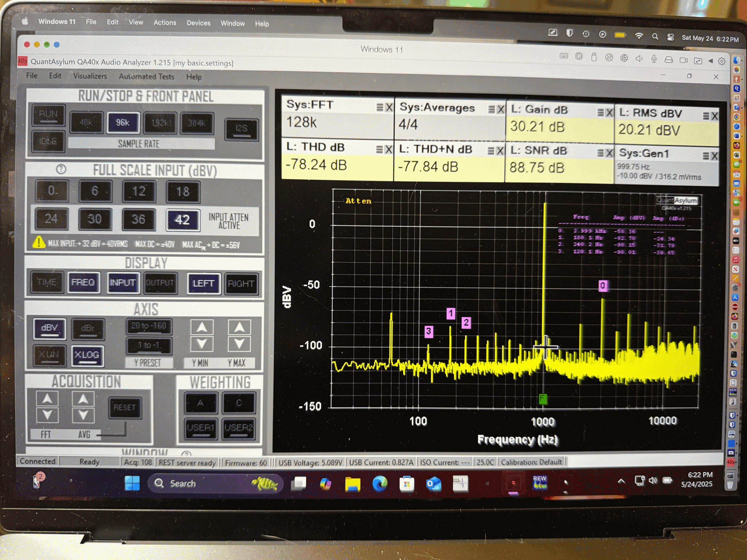Viewport: 747px width, 560px height.
Task: Increase Y MIN with up arrow
Action: point(202,327)
